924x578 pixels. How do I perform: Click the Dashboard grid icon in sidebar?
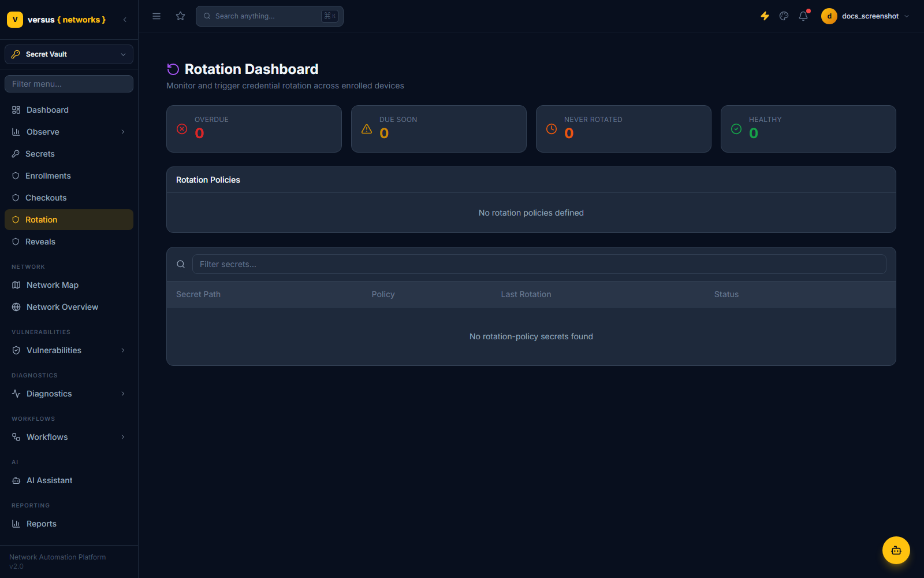tap(16, 110)
